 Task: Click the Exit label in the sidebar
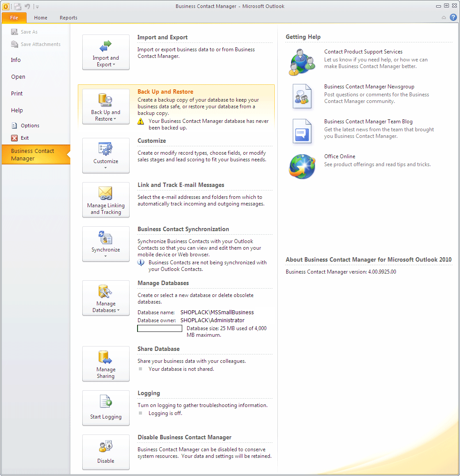coord(25,138)
